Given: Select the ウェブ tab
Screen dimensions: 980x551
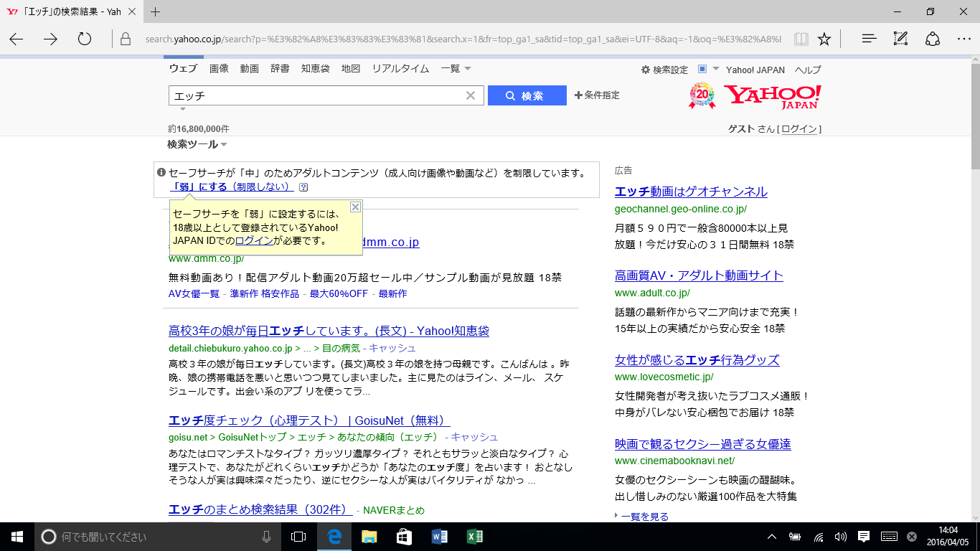Looking at the screenshot, I should pos(183,69).
